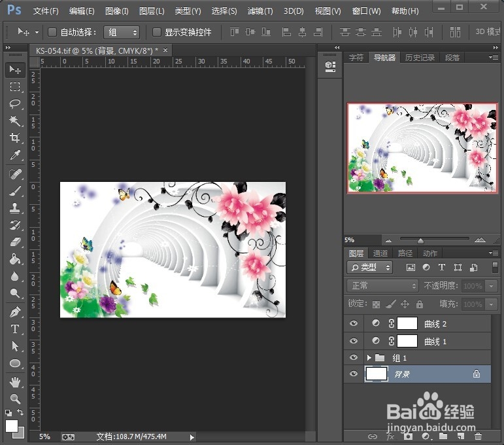Add a layer mask
The width and height of the screenshot is (504, 445).
[x=408, y=436]
